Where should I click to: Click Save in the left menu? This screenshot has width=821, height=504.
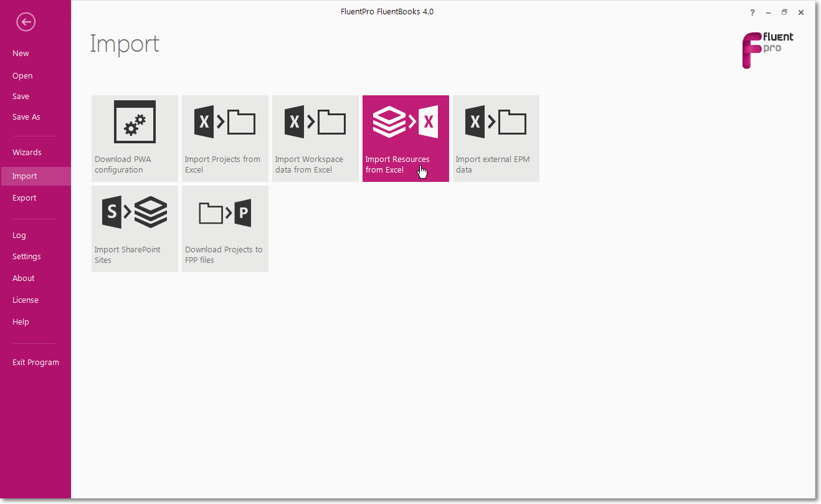tap(21, 97)
